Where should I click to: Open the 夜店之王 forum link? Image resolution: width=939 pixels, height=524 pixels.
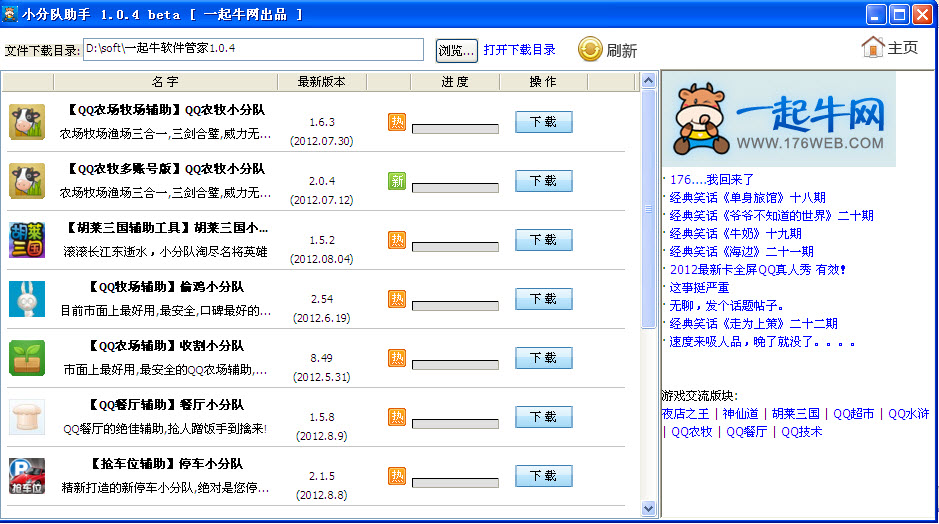coord(686,414)
